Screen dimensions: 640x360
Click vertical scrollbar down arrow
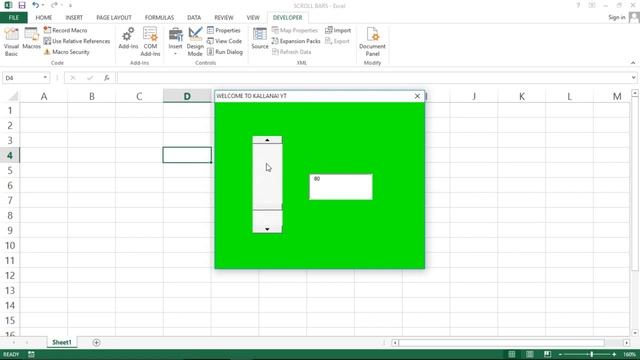point(635,333)
